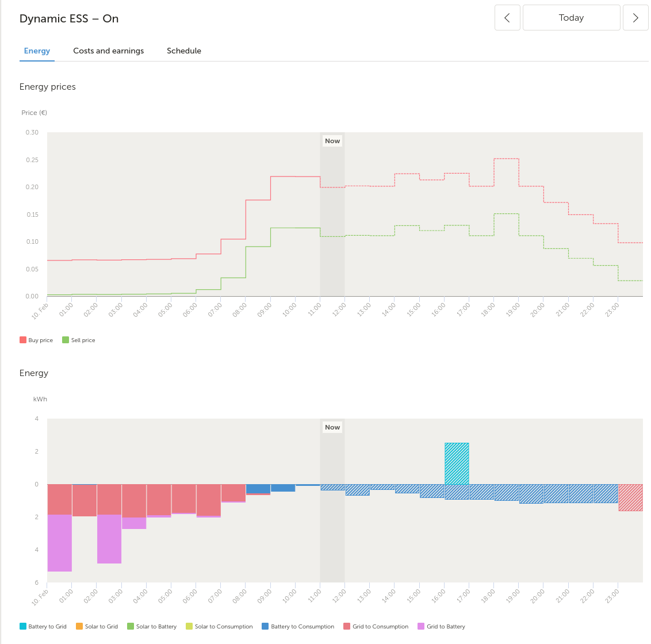Toggle Sell price series in legend
Image resolution: width=651 pixels, height=644 pixels.
coord(79,340)
